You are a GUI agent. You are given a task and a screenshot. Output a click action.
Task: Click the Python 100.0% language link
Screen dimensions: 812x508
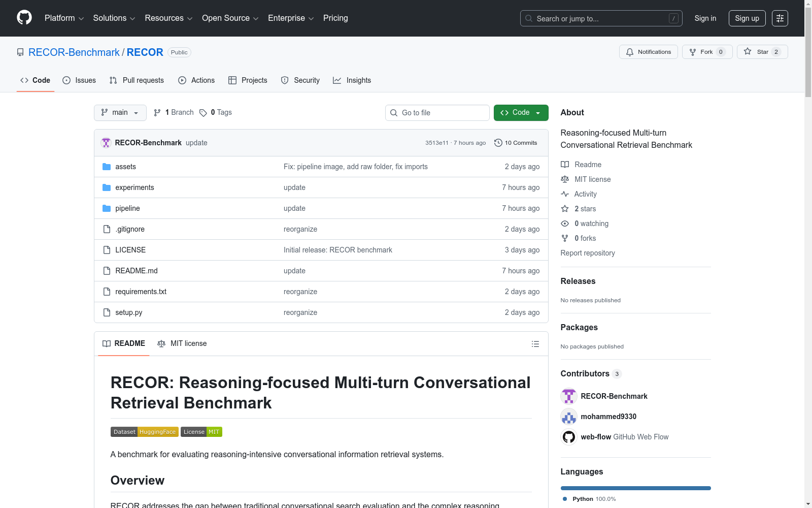[589, 499]
